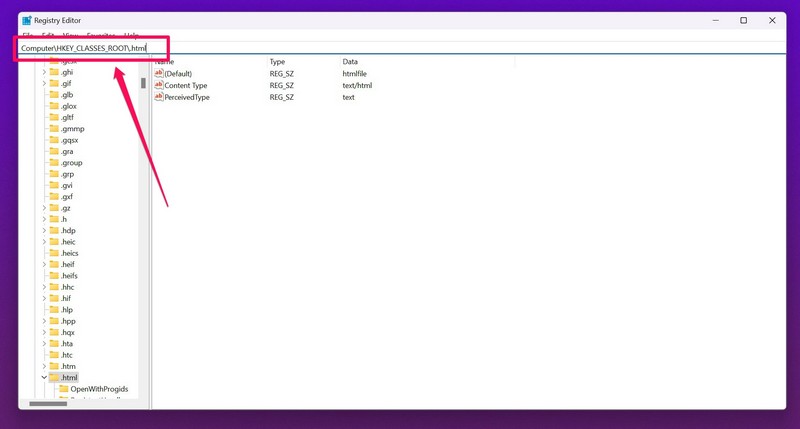The width and height of the screenshot is (800, 429).
Task: Click the PerceivedType value icon
Action: (x=158, y=97)
